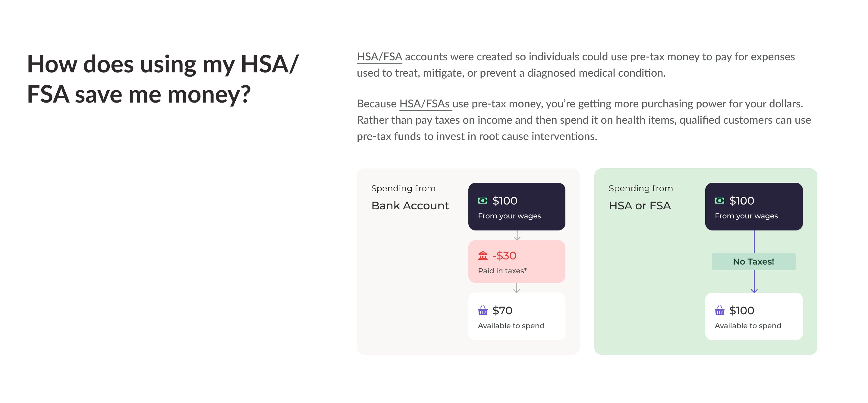Click the purple arrow pointing to $100 available
Viewport: 868px width, 403px height.
754,282
